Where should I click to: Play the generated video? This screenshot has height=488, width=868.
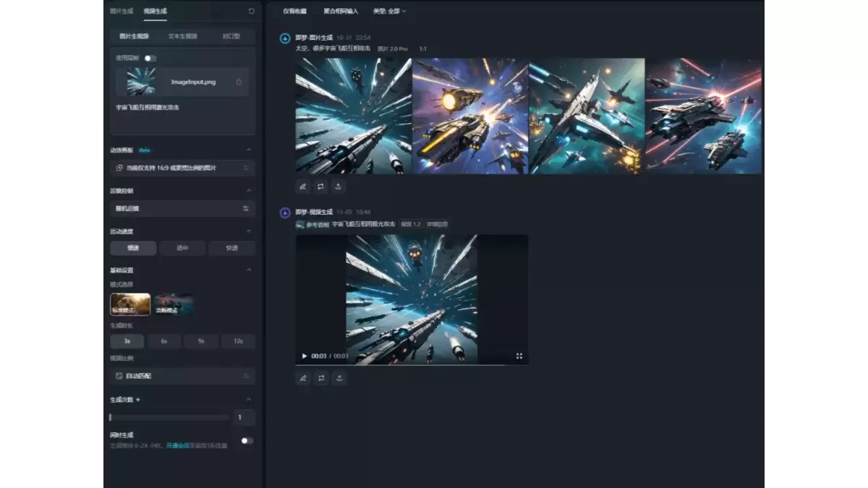[305, 356]
